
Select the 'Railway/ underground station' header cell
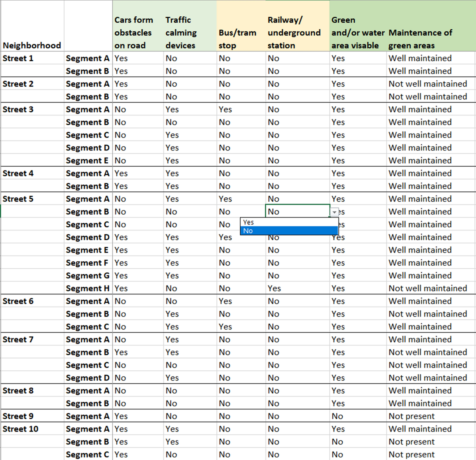[297, 26]
